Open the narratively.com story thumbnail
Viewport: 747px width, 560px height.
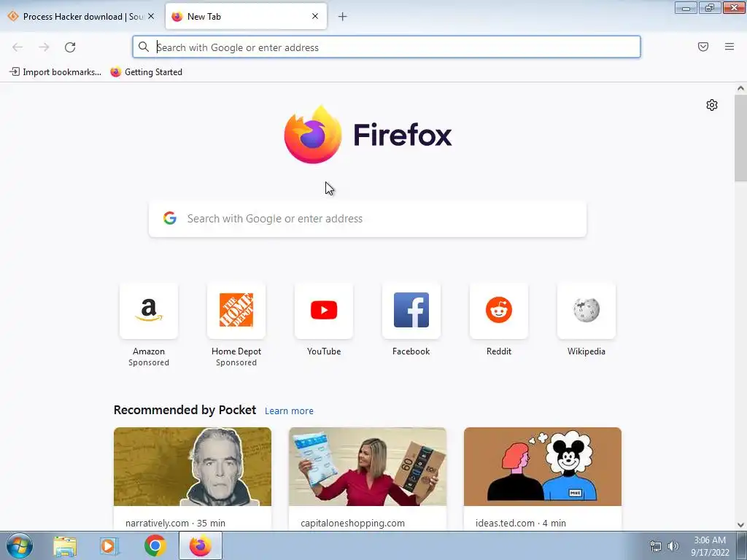coord(193,467)
